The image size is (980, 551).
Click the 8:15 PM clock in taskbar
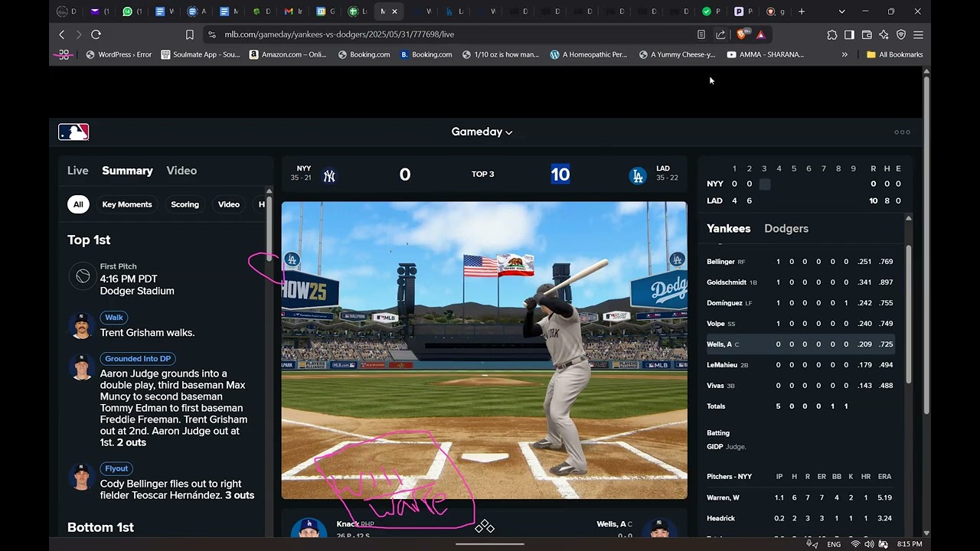(910, 544)
